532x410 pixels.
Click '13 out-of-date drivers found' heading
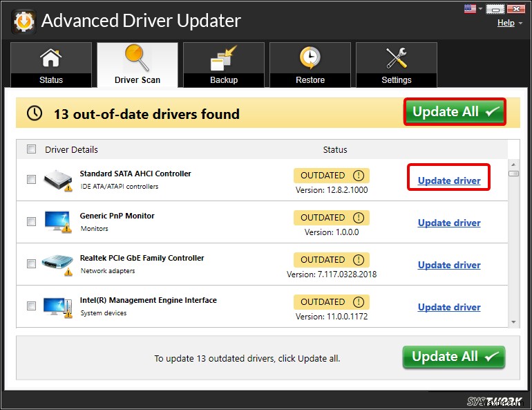pos(146,114)
